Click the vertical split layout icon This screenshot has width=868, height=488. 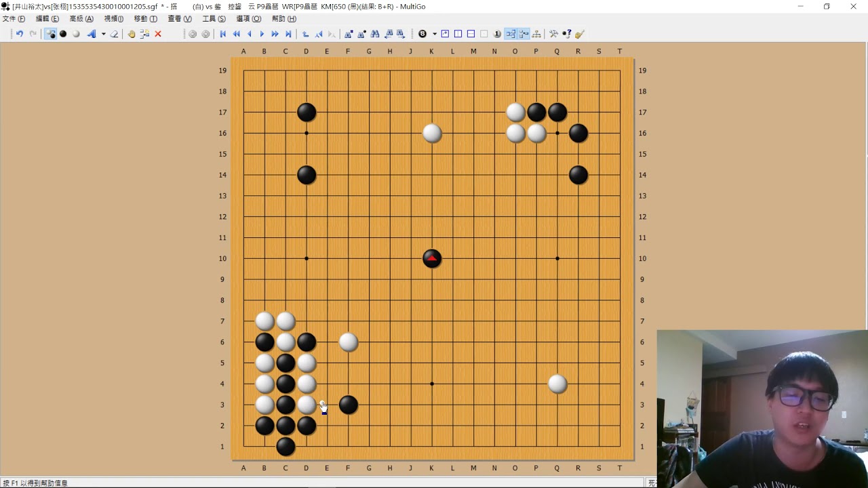[x=458, y=34]
